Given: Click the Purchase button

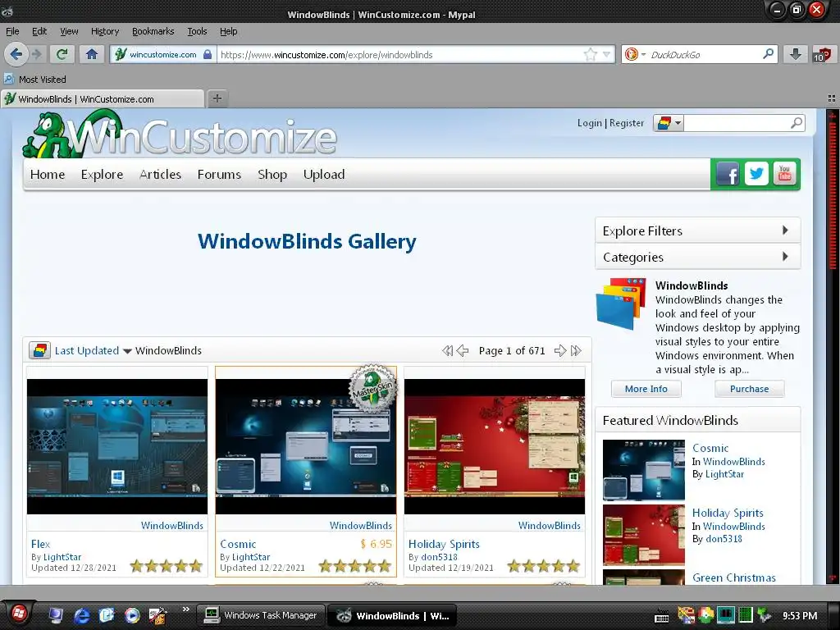Looking at the screenshot, I should point(750,389).
